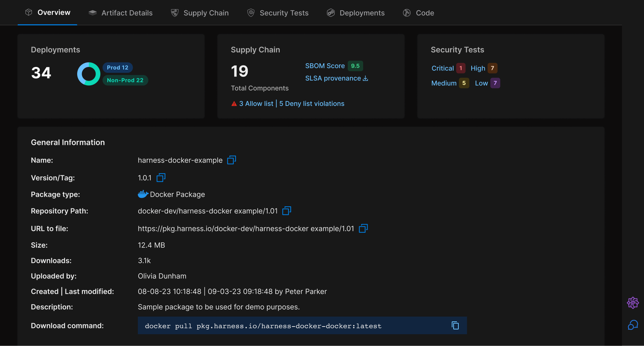This screenshot has width=644, height=346.
Task: Click the 'Docker Package' type value
Action: (178, 195)
